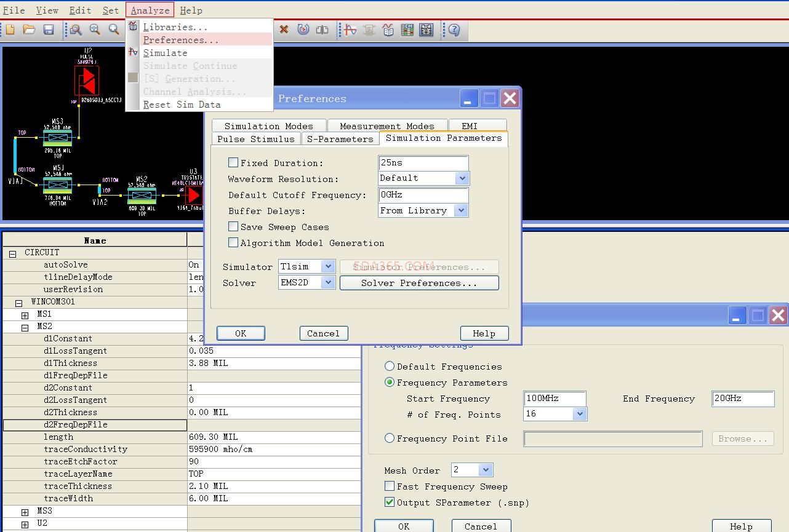Select the Default Frequencies radio button
The height and width of the screenshot is (532, 789).
tap(390, 366)
